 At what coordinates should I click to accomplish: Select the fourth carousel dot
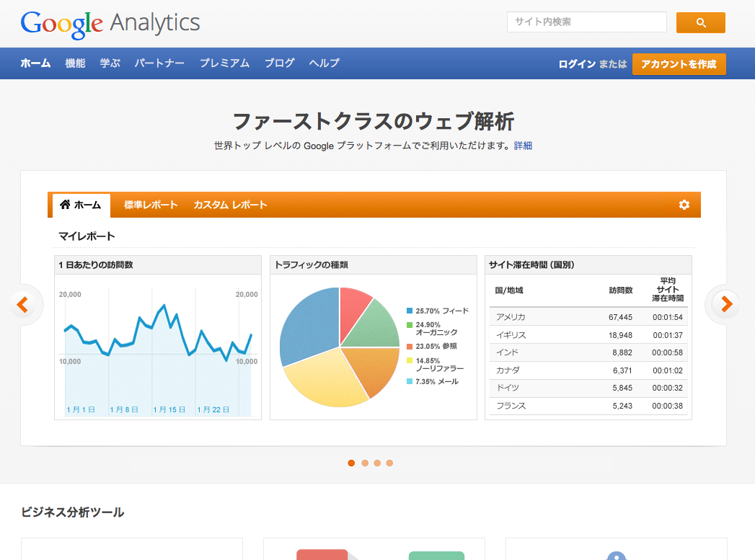coord(390,463)
